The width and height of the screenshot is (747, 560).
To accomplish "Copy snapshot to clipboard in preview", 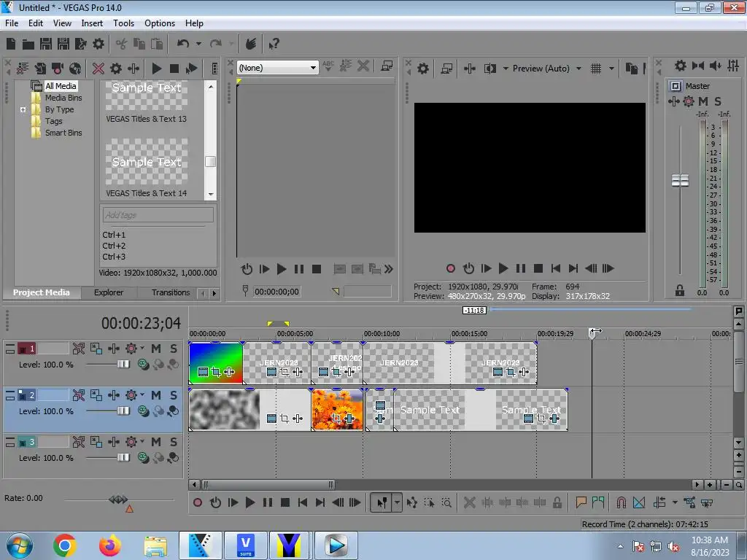I will tap(631, 69).
